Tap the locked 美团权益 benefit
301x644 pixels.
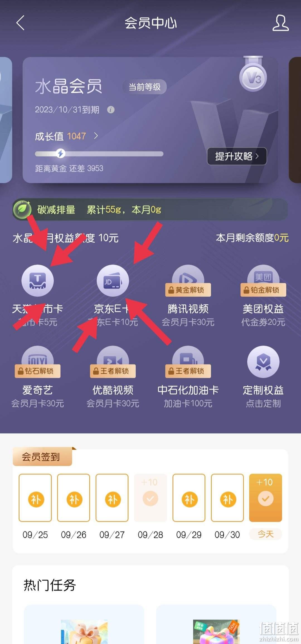click(263, 296)
